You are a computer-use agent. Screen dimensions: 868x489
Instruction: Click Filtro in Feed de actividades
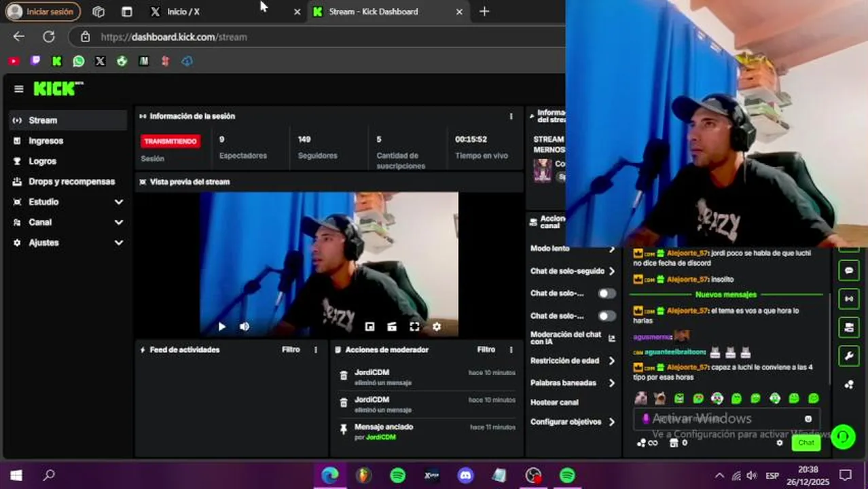click(x=291, y=350)
